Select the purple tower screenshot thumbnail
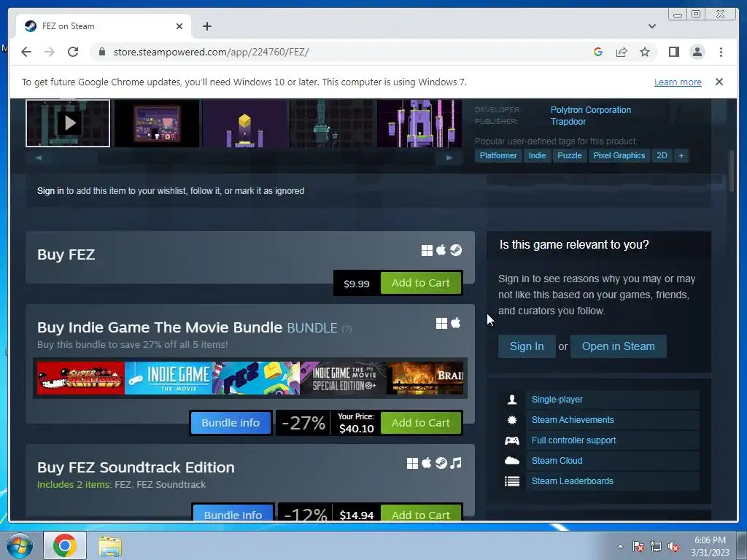Image resolution: width=747 pixels, height=560 pixels. (419, 122)
